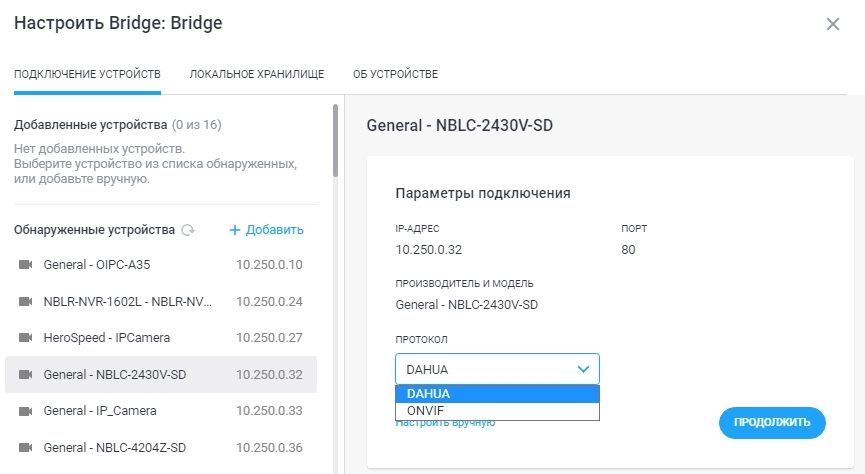Click IP address 10.250.0.10 in list
The height and width of the screenshot is (474, 865).
[x=269, y=265]
